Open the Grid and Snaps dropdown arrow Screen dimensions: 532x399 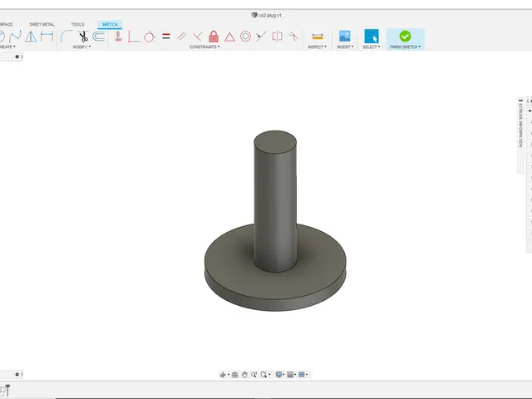307,375
